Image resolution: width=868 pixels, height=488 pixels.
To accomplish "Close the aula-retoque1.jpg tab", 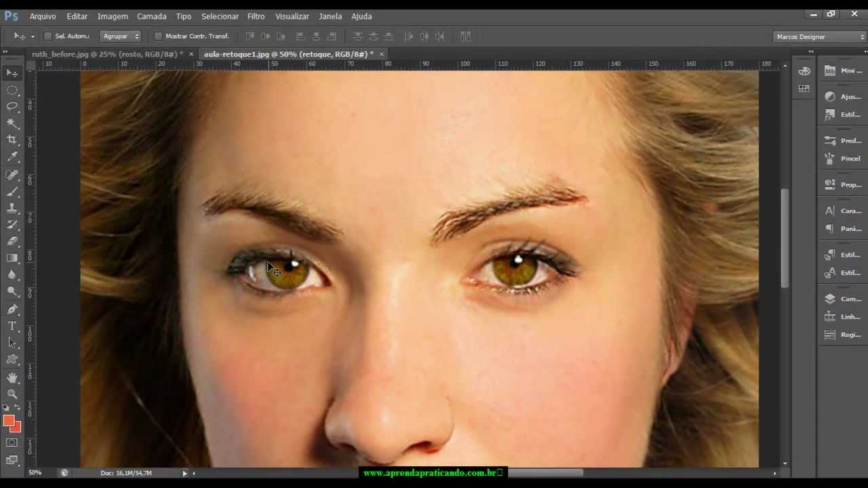I will tap(382, 54).
